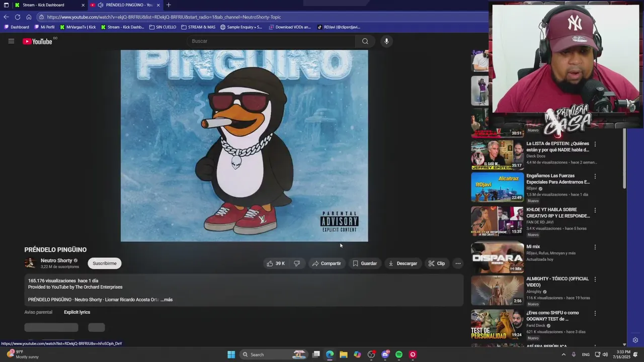
Task: Open the Mi Perfil bookmark
Action: point(44,27)
